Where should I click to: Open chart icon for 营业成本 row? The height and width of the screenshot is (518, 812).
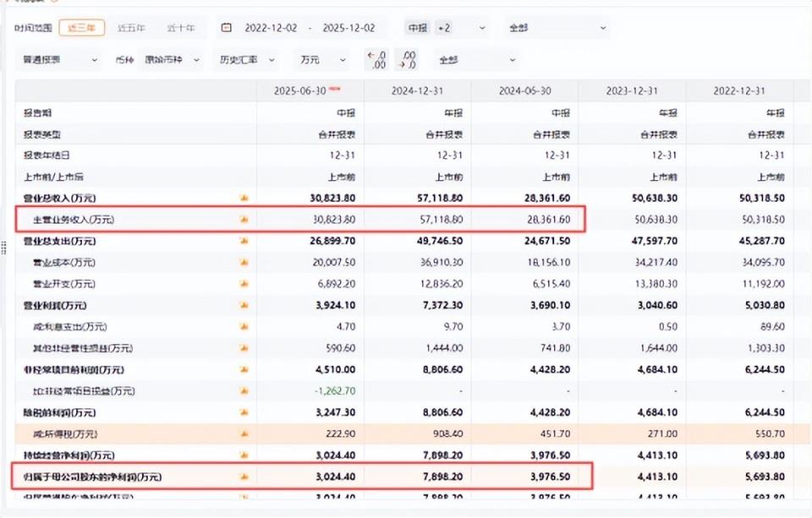pyautogui.click(x=244, y=263)
